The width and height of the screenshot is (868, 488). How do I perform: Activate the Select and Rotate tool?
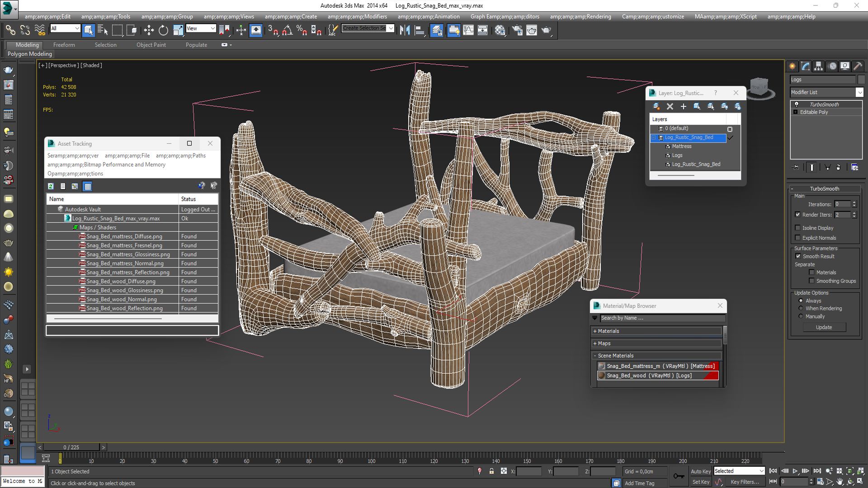click(163, 30)
